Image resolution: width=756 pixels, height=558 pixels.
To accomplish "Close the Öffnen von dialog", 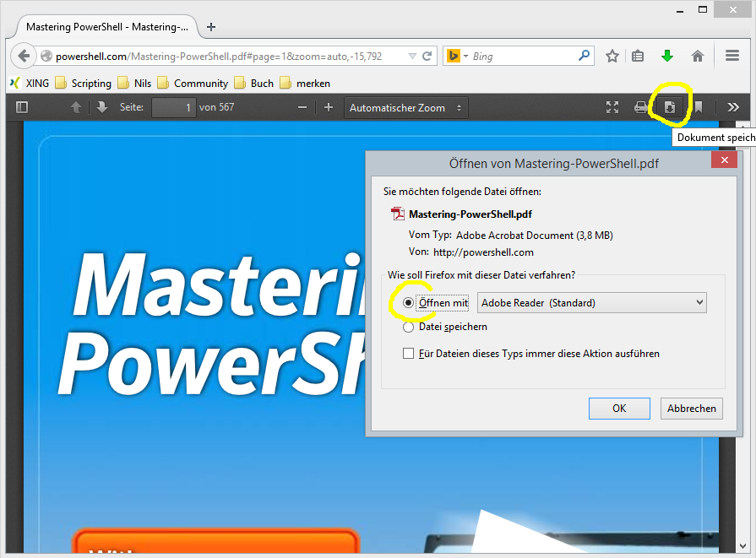I will click(724, 160).
